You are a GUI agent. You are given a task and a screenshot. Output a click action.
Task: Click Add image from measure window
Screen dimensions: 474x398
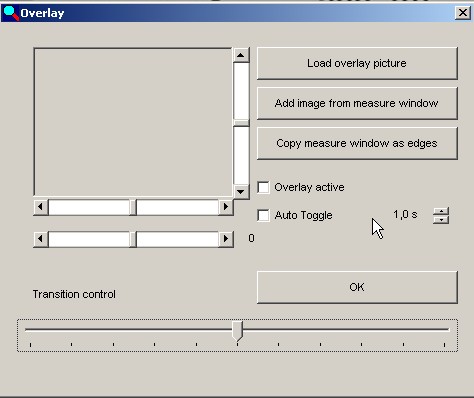(357, 103)
